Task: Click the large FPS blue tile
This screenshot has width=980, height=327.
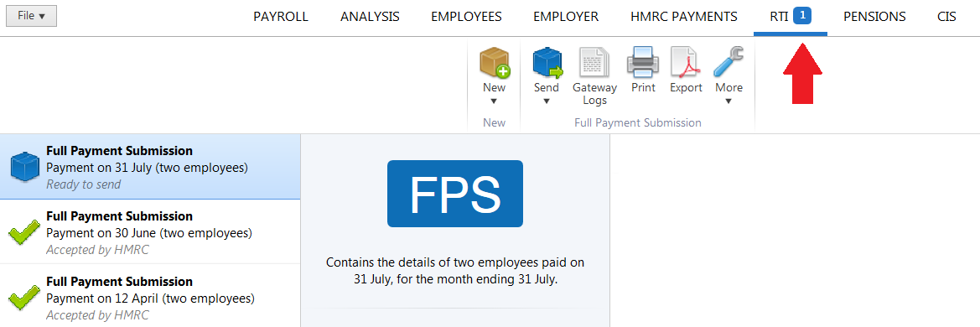Action: coord(455,193)
